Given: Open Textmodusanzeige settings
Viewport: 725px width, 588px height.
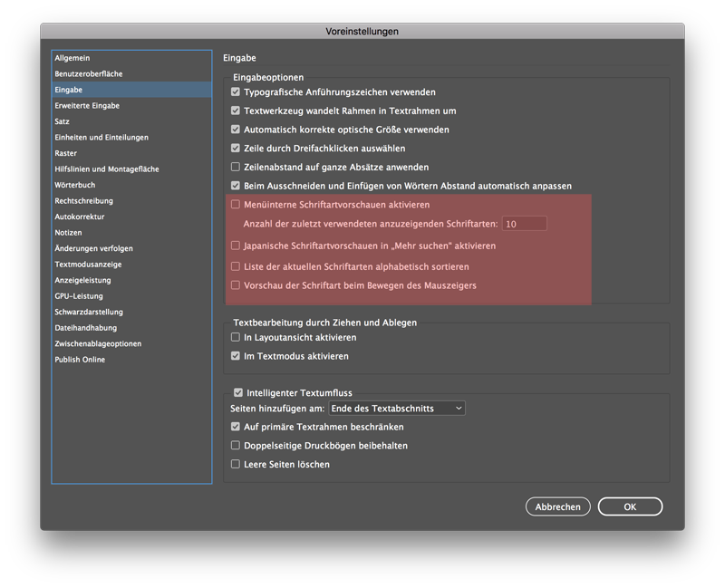Looking at the screenshot, I should [131, 265].
